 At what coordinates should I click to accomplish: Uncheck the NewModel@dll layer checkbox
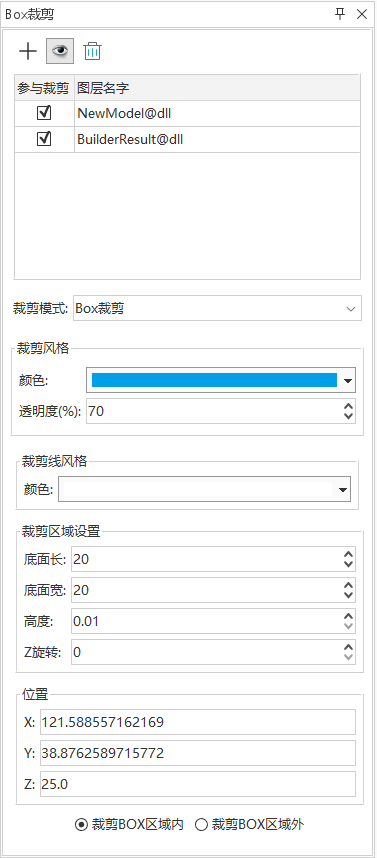(44, 113)
